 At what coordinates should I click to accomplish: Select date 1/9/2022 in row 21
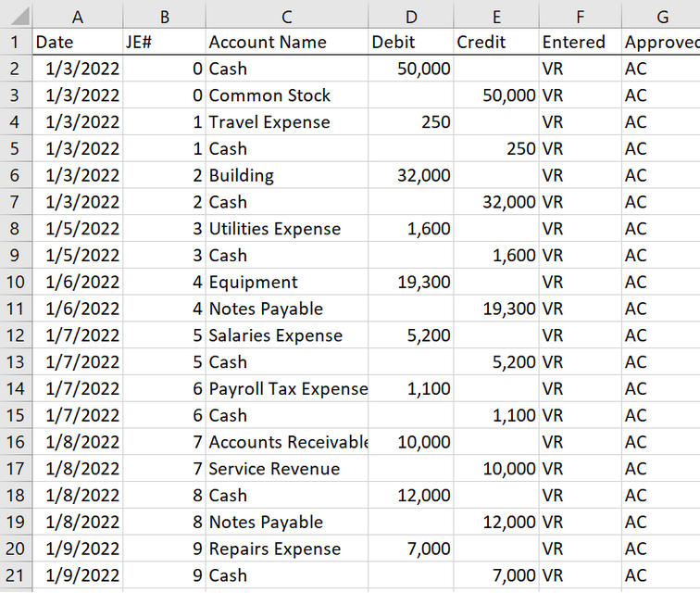pos(77,575)
